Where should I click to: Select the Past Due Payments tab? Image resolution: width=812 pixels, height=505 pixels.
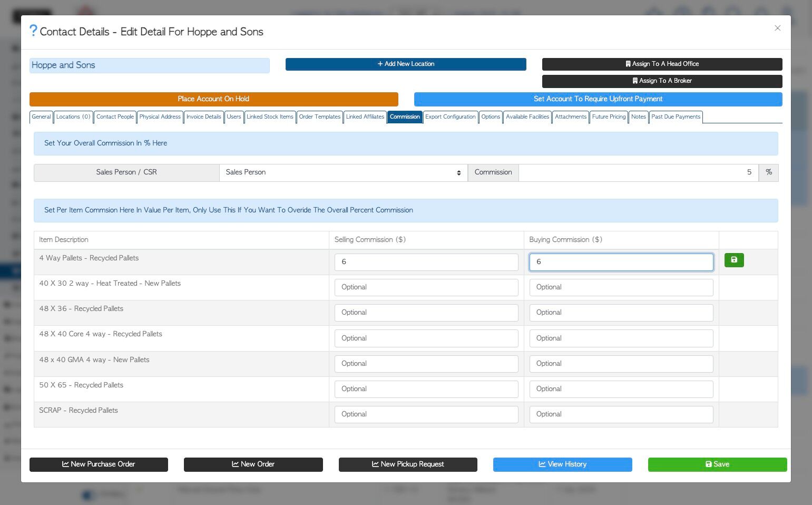[676, 117]
